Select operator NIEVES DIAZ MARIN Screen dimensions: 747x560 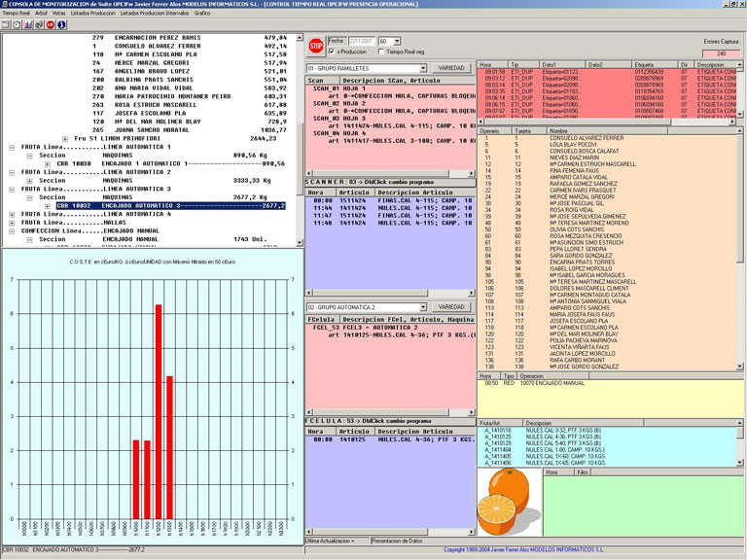(574, 157)
